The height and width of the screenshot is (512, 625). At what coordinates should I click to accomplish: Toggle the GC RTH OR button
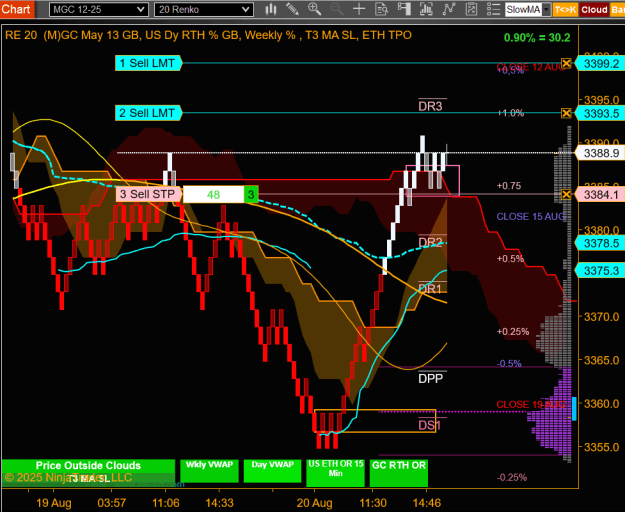pyautogui.click(x=399, y=473)
